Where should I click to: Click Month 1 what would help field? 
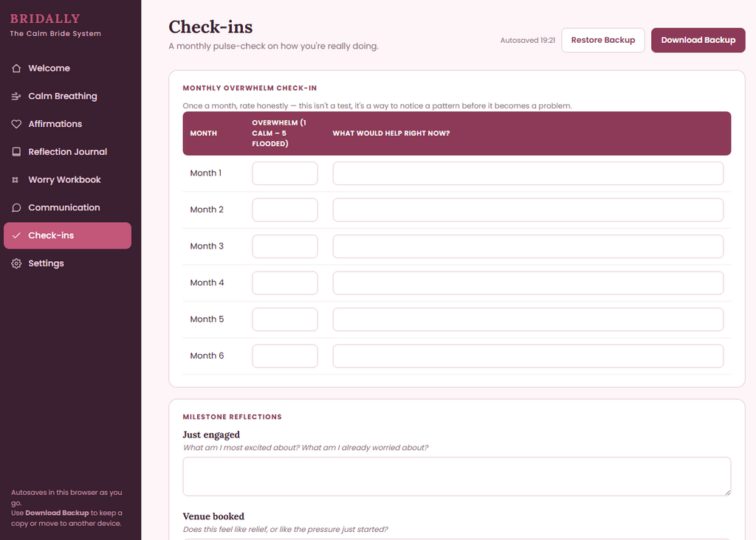528,173
